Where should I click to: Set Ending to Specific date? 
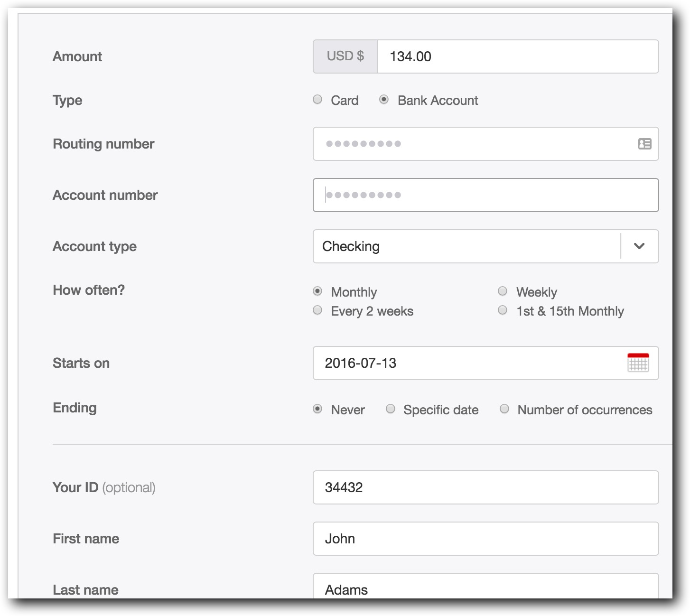tap(390, 409)
